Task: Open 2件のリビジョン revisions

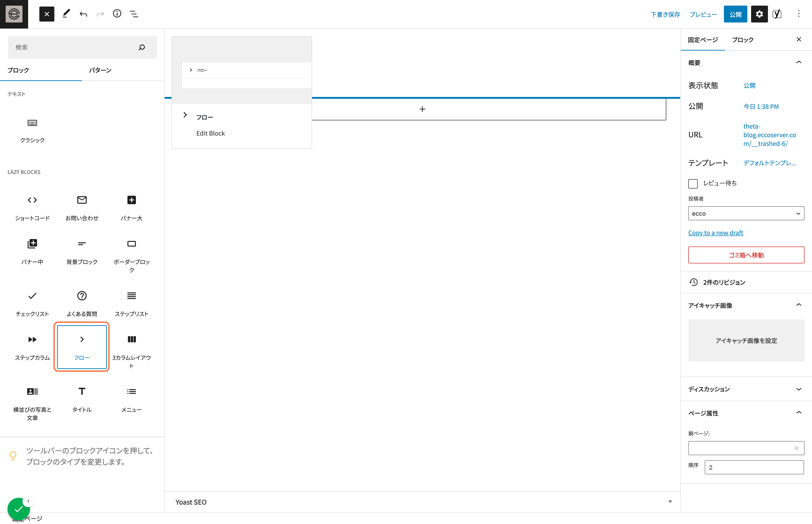Action: point(746,282)
